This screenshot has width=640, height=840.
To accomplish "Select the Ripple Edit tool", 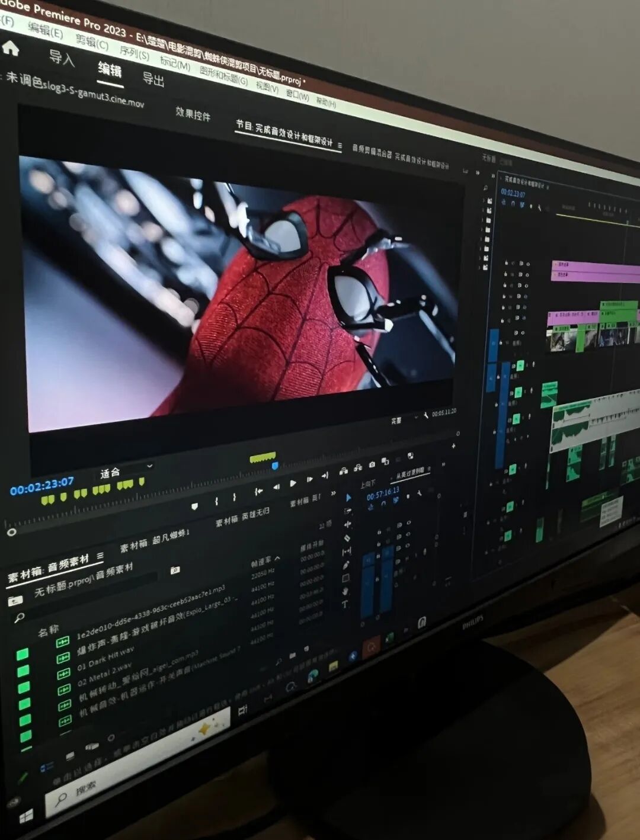I will click(347, 524).
